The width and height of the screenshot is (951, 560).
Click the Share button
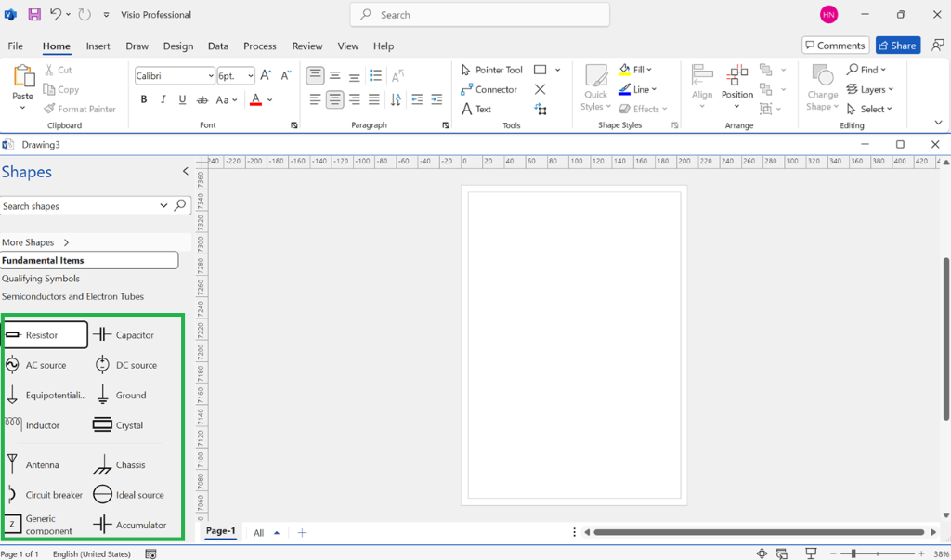coord(898,46)
